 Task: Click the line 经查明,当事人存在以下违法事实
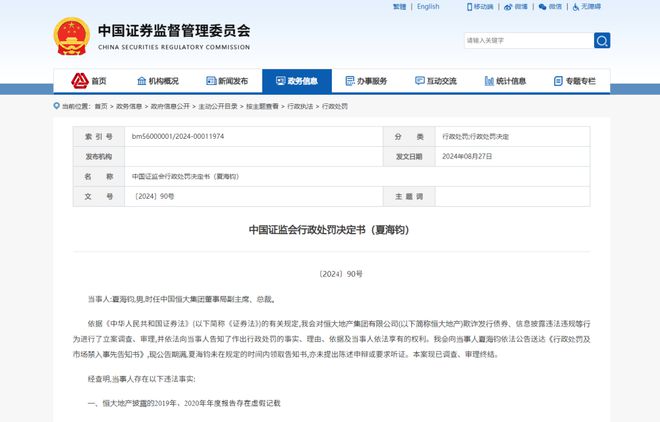[x=141, y=379]
